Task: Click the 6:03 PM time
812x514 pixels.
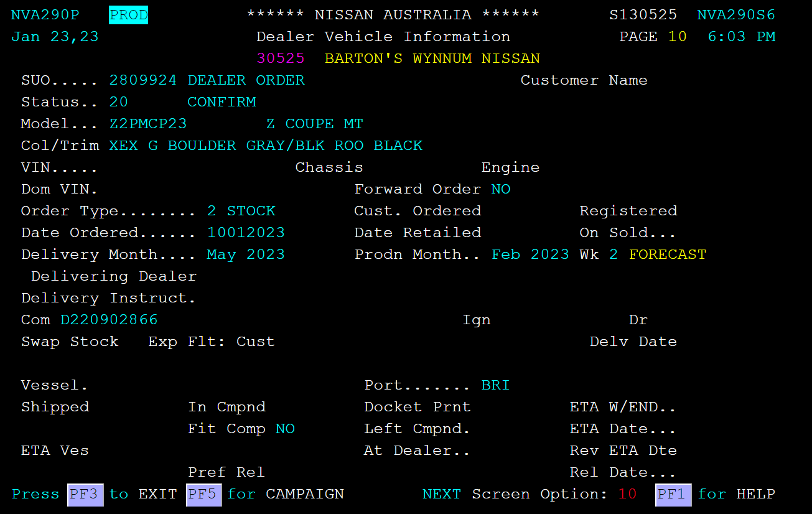Action: (x=742, y=37)
